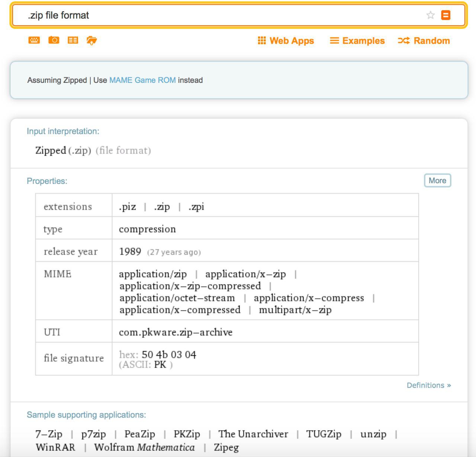This screenshot has height=457, width=476.
Task: Open the extended keyboard icon
Action: point(34,40)
